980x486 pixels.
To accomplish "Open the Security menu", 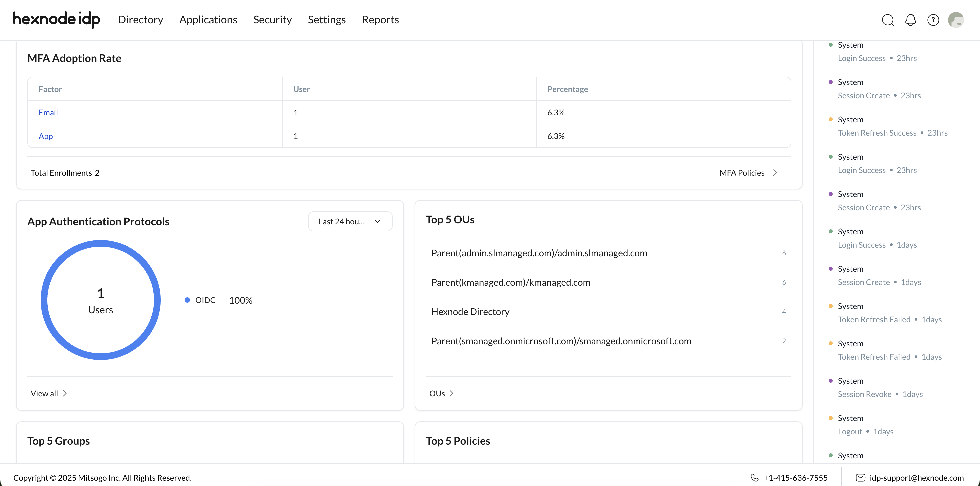I will coord(272,19).
